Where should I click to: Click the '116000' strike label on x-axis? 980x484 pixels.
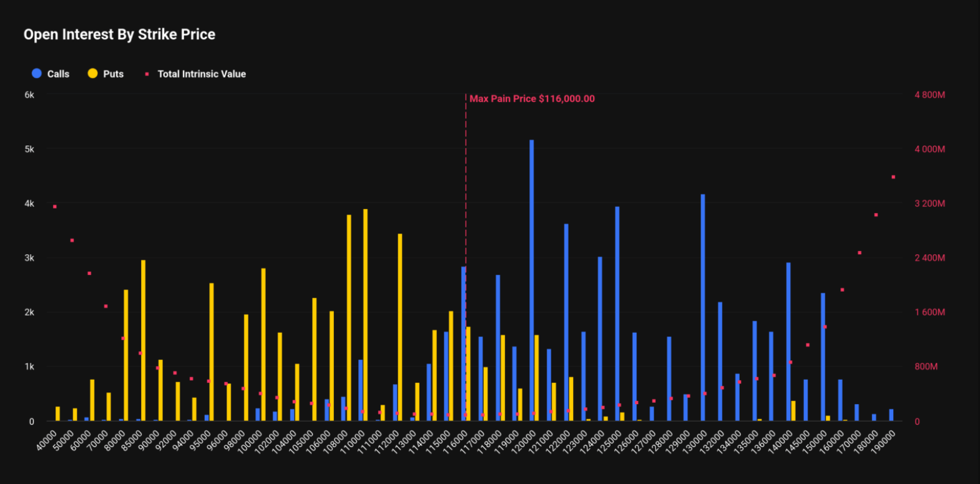[454, 442]
